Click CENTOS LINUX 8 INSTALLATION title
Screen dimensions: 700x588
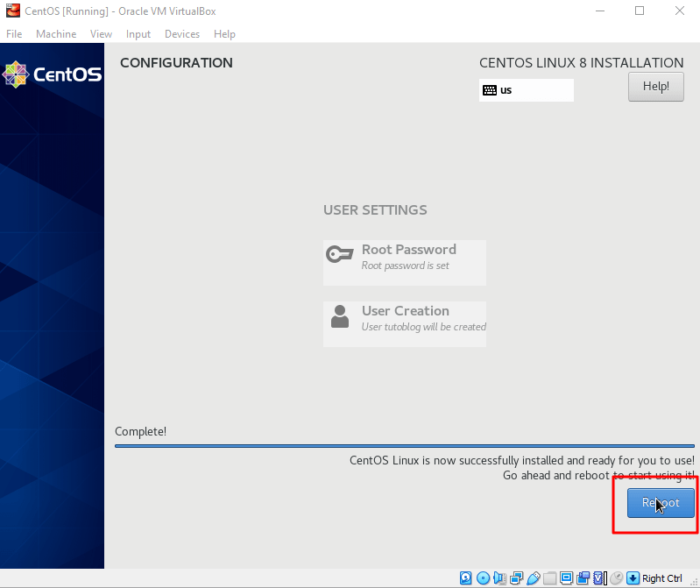pyautogui.click(x=581, y=63)
